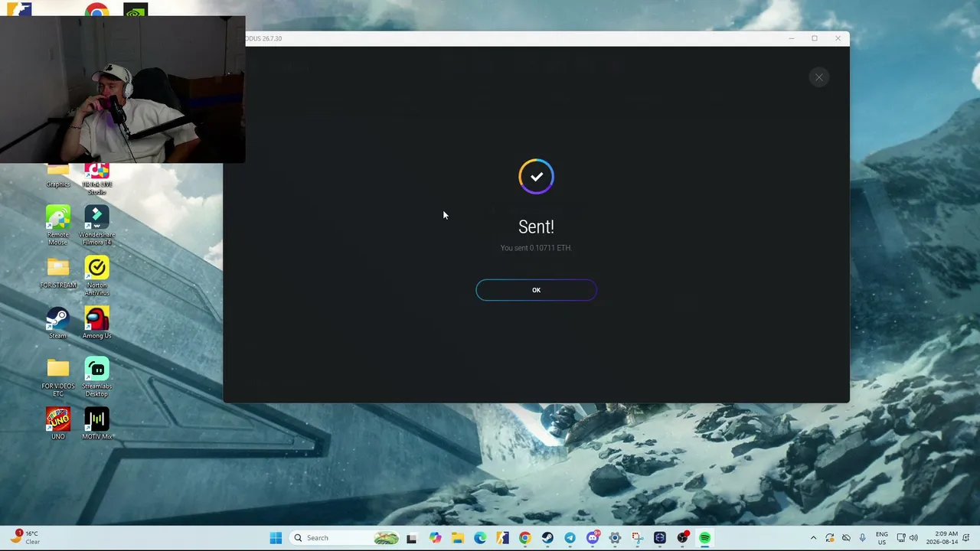
Task: Open ENG US language switcher
Action: (882, 538)
